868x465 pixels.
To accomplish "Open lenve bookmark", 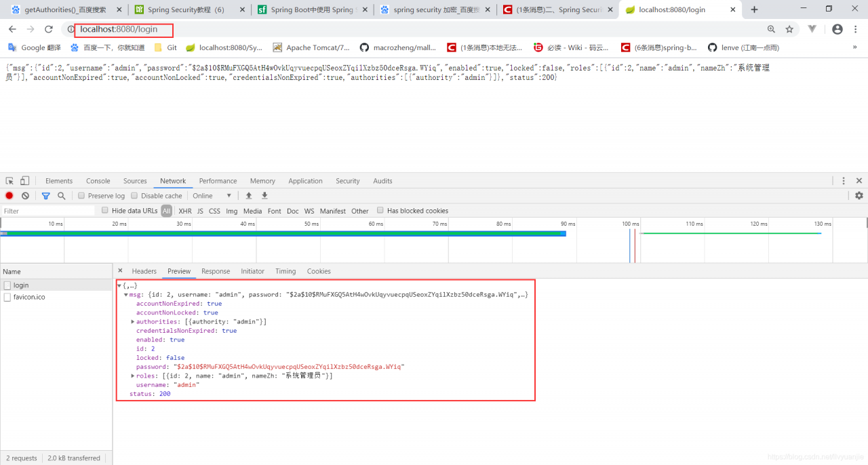I will click(743, 47).
